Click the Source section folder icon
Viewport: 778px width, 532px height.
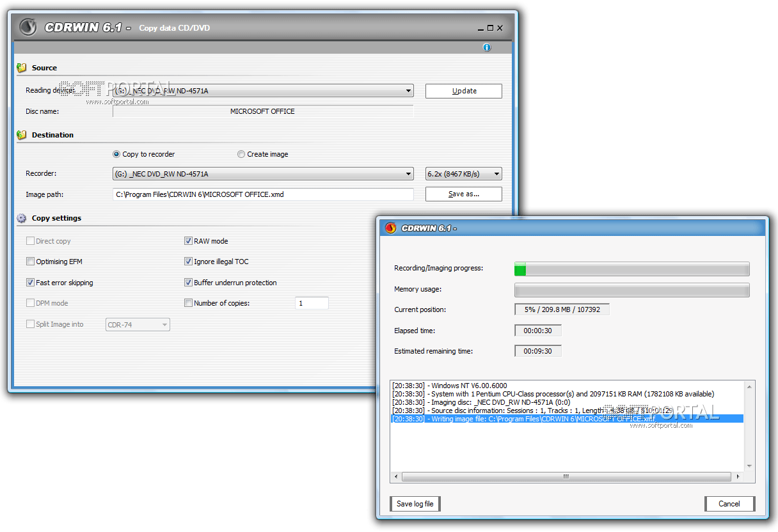(x=22, y=68)
